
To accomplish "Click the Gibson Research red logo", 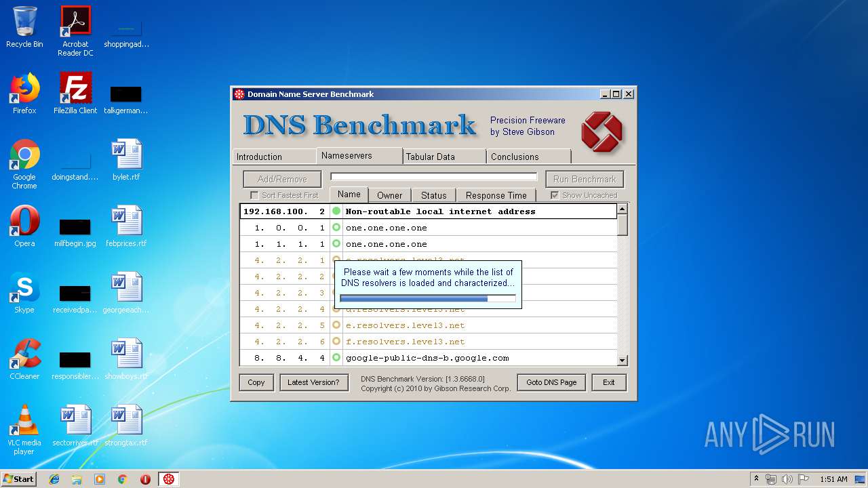I will (601, 131).
